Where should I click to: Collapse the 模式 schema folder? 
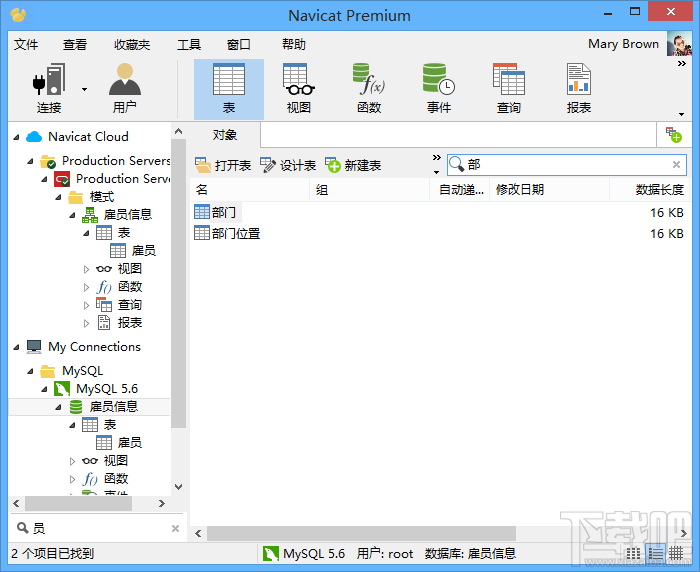pos(58,197)
